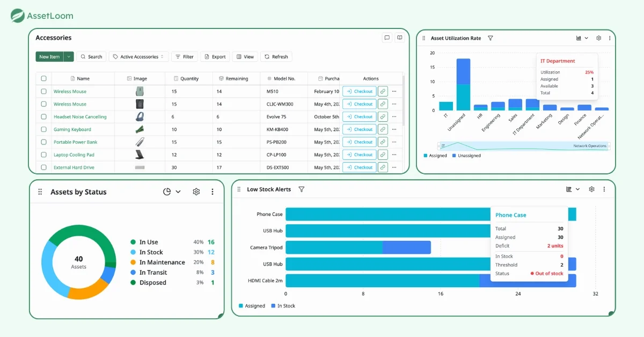Open the Active Accessories dropdown
Screen dimensions: 644x337
138,56
